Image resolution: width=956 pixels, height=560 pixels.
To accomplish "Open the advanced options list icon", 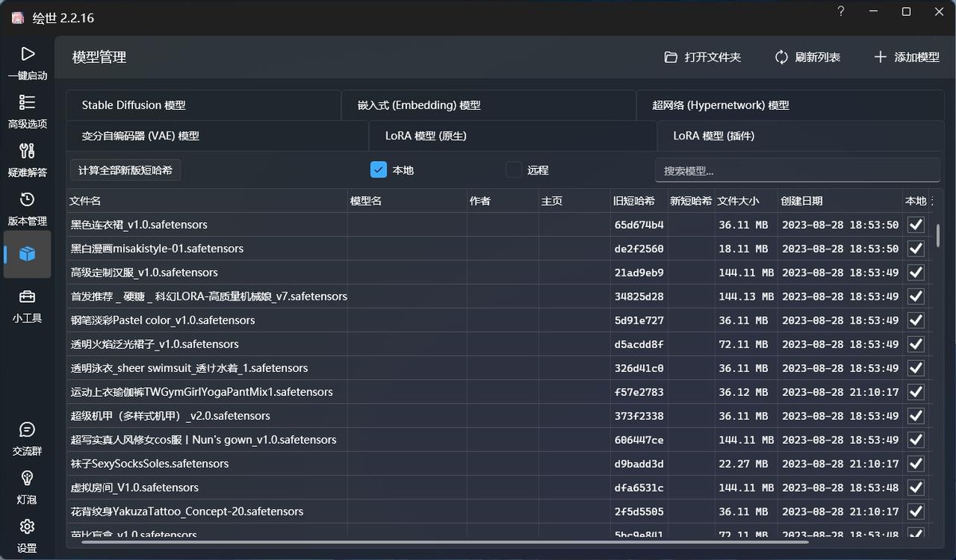I will [27, 103].
